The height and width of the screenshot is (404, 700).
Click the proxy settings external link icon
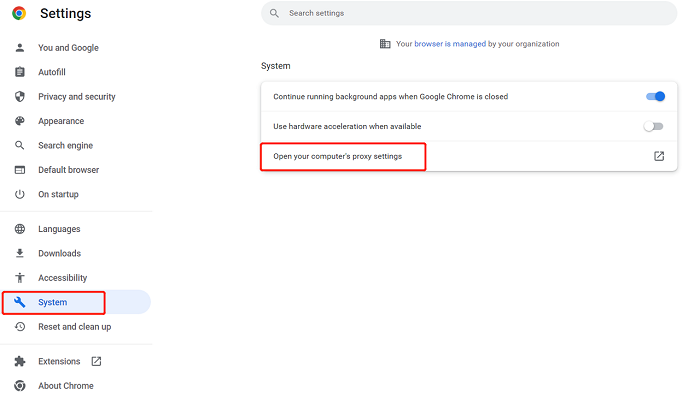pyautogui.click(x=659, y=156)
